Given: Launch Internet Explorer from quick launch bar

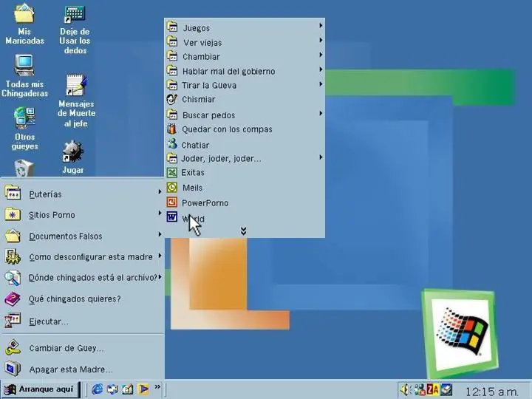Looking at the screenshot, I should (98, 389).
